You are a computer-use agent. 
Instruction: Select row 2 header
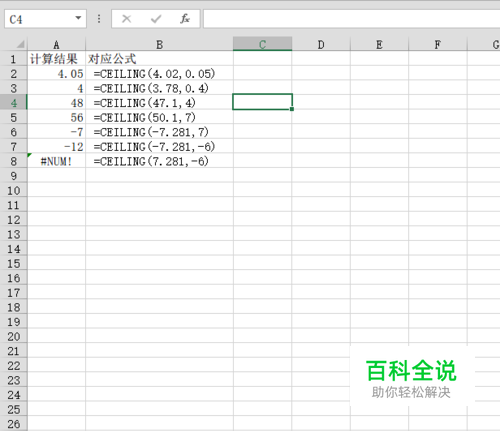pos(13,74)
